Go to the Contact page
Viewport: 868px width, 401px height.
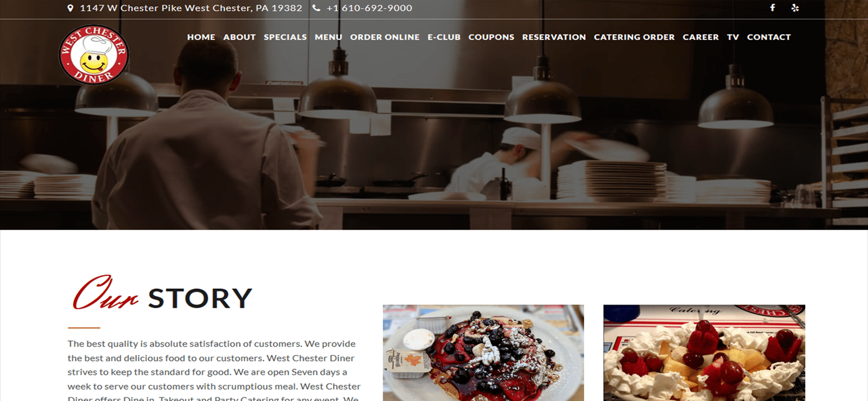(x=769, y=37)
